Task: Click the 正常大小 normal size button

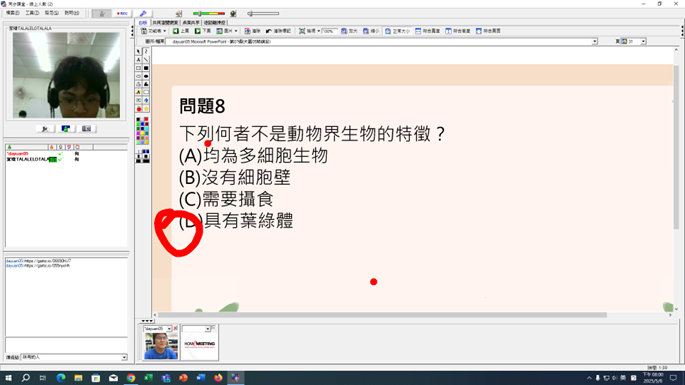Action: click(x=397, y=31)
